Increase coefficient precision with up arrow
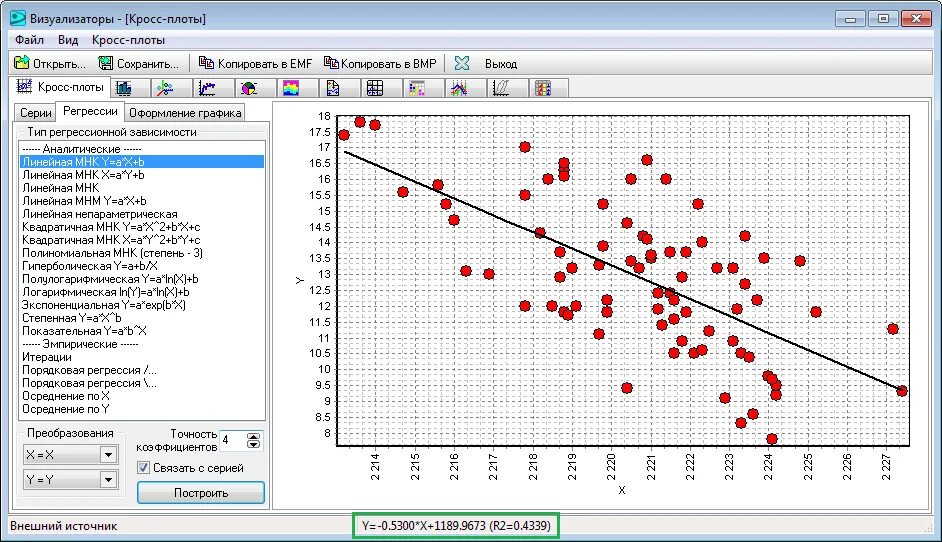942x542 pixels. [254, 437]
